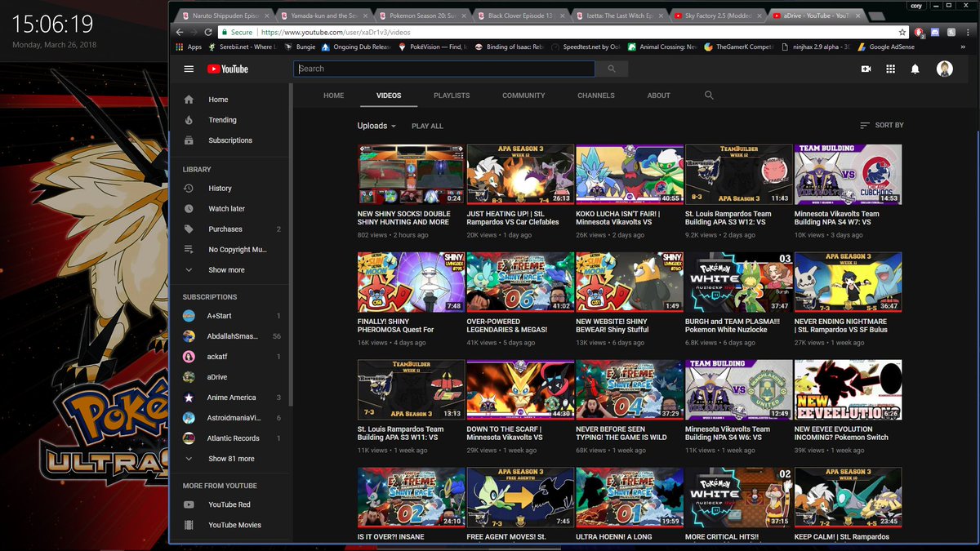The image size is (980, 551).
Task: Click into the YouTube search field
Action: pyautogui.click(x=443, y=69)
